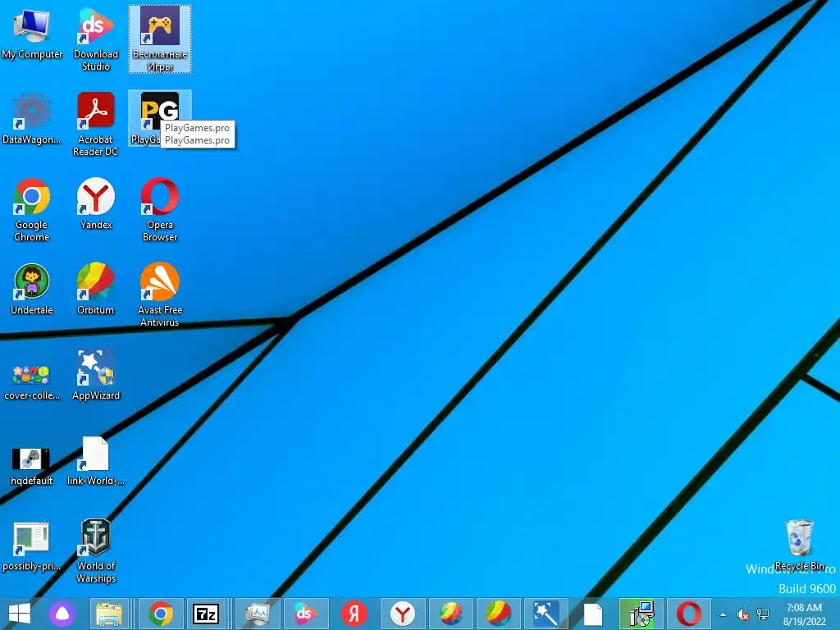Open Opera from the taskbar
This screenshot has height=630, width=840.
tap(689, 614)
